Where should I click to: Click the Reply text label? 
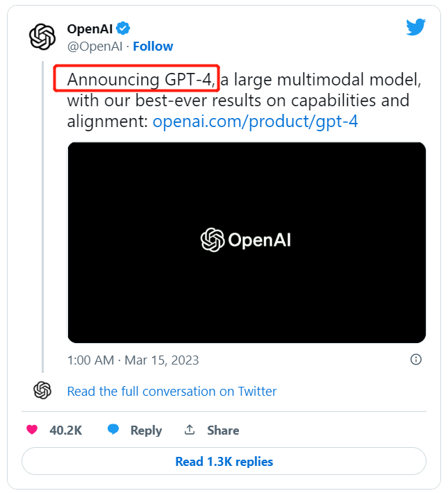(x=146, y=431)
